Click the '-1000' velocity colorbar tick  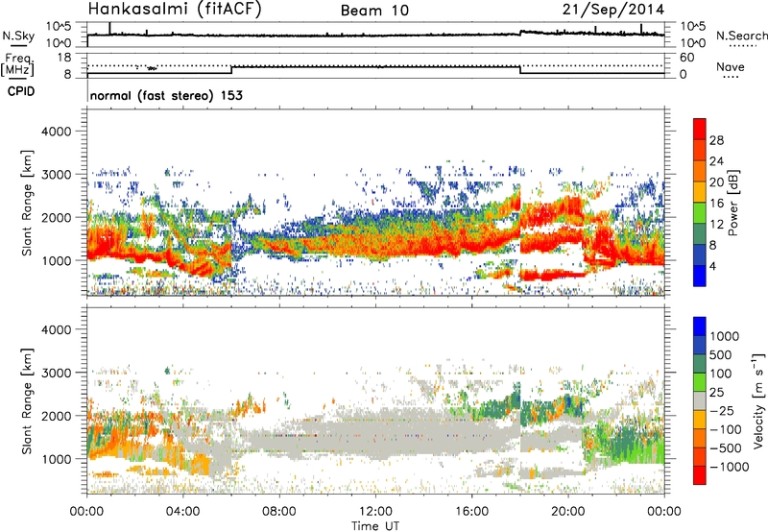tap(730, 467)
